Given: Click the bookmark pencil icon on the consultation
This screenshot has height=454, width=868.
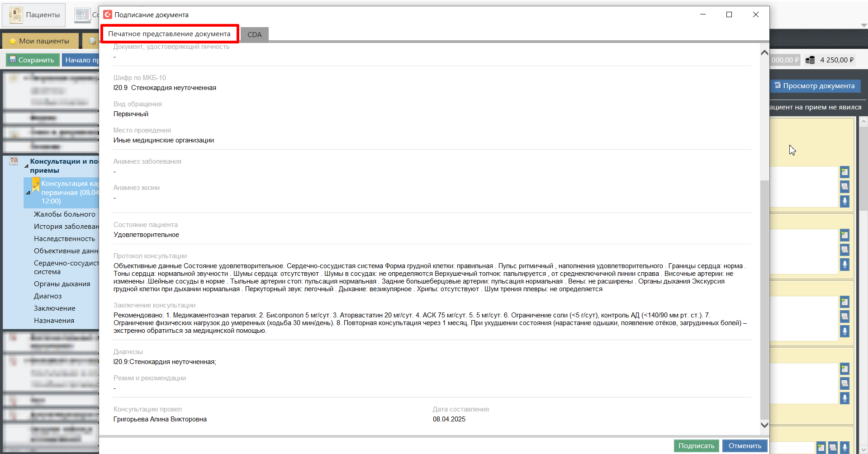Looking at the screenshot, I should (36, 184).
